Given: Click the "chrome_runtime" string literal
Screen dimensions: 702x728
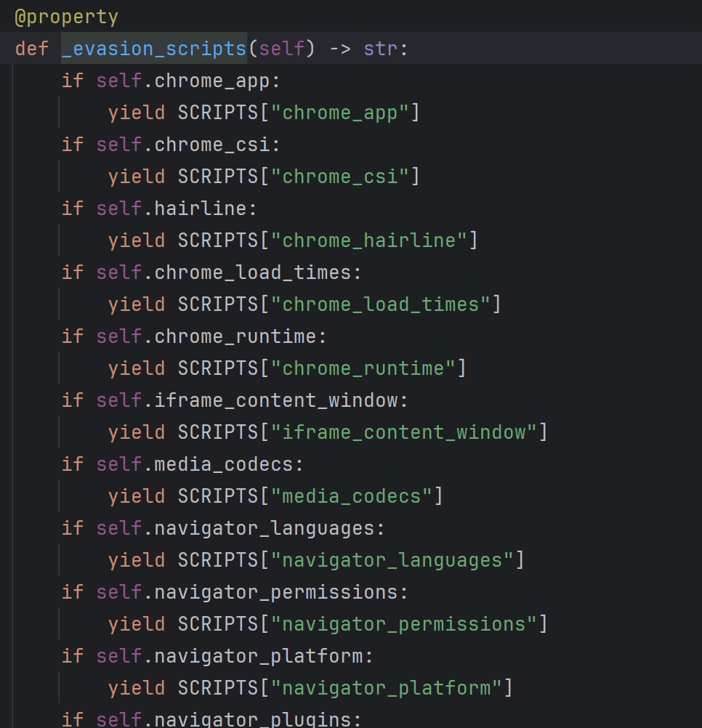Looking at the screenshot, I should coord(363,368).
